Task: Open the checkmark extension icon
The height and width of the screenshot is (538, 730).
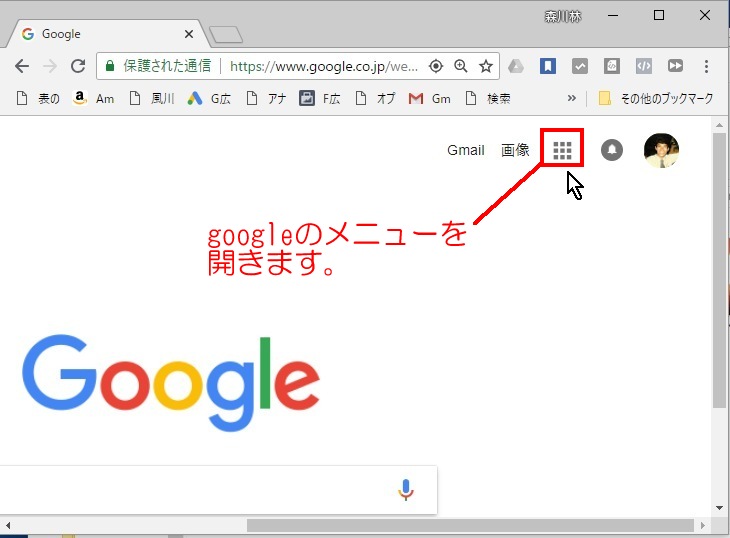Action: tap(580, 66)
